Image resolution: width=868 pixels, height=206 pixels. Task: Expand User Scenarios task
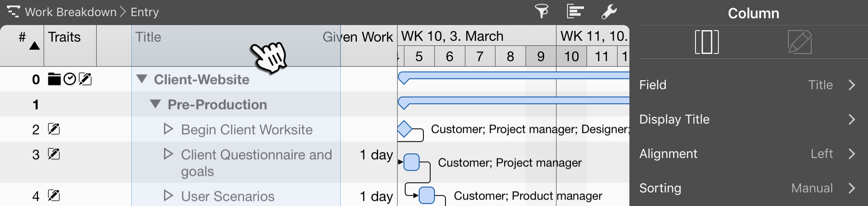tap(168, 196)
